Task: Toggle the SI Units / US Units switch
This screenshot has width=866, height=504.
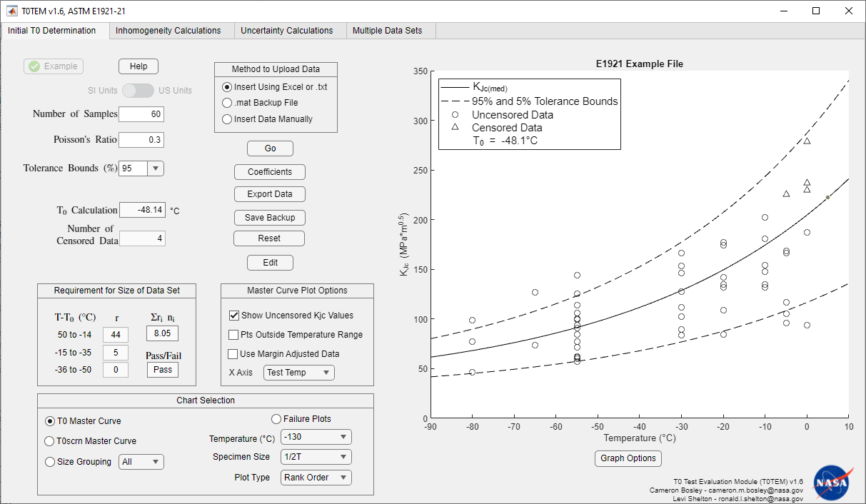Action: (x=138, y=91)
